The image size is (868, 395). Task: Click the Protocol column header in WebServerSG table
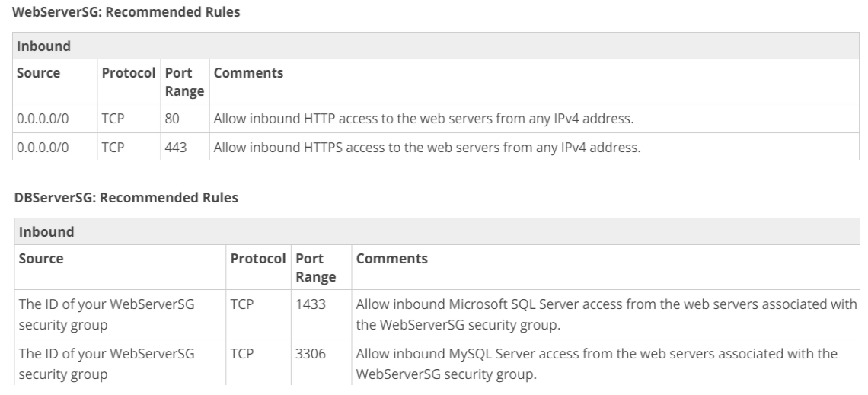tap(129, 73)
